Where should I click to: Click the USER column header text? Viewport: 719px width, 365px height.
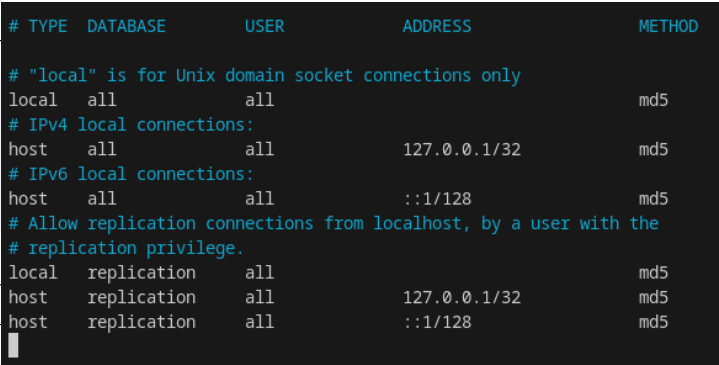click(265, 26)
